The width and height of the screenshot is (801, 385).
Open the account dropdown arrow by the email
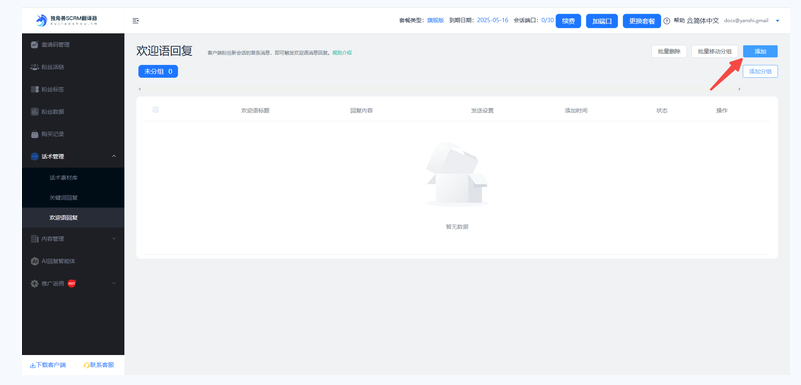tap(778, 21)
